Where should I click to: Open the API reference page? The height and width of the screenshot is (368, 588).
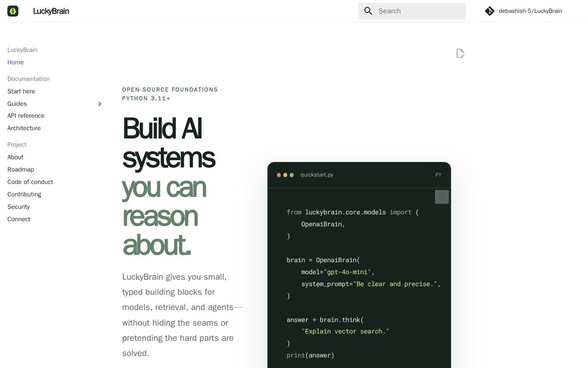(x=26, y=116)
